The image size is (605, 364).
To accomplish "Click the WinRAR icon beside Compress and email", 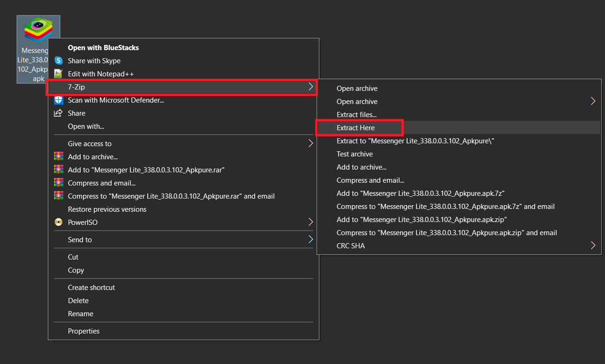I will (58, 183).
